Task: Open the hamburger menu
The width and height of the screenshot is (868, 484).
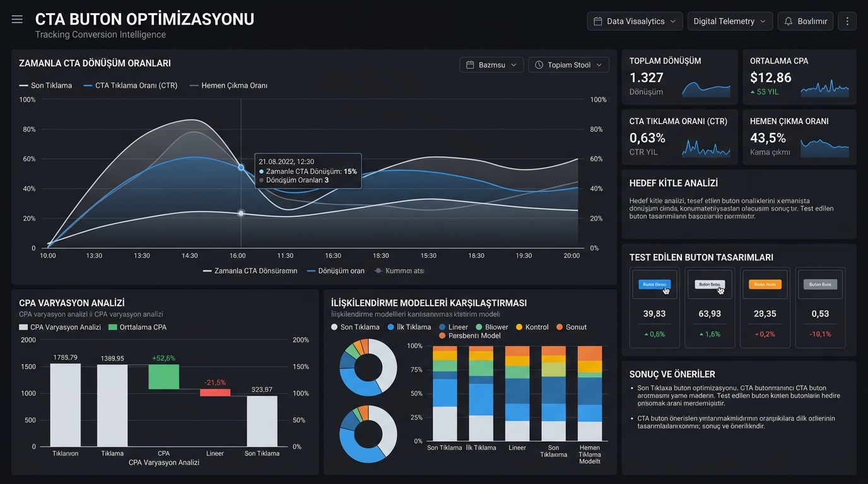Action: click(17, 20)
